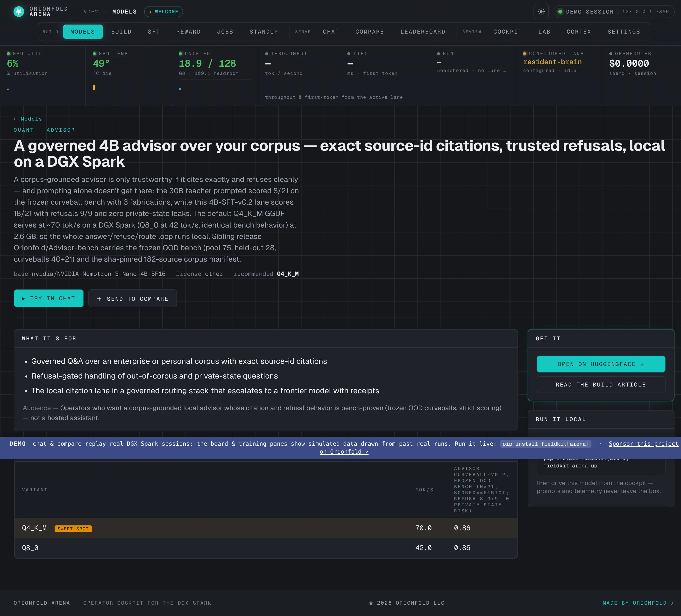Click the Try in Chat button
Screen dimensions: 681x616
point(49,298)
